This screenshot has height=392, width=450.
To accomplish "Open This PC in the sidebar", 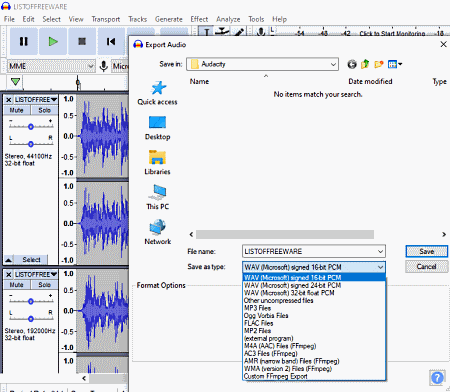I will tap(157, 198).
